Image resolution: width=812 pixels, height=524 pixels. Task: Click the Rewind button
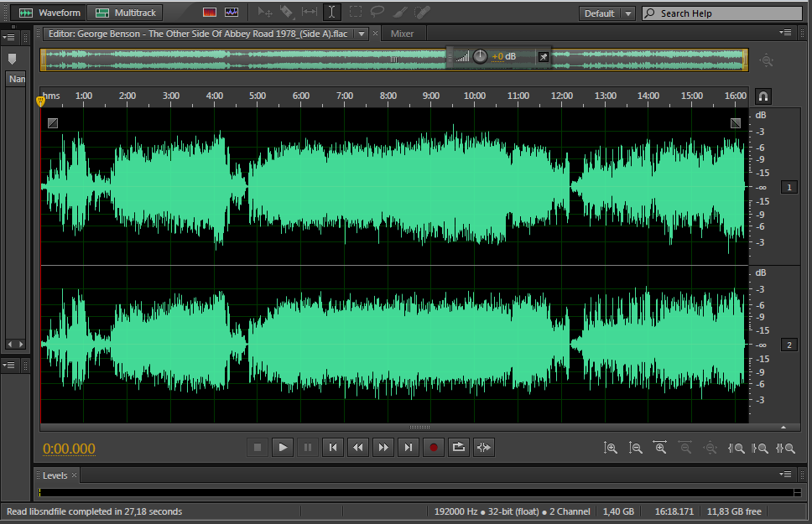pyautogui.click(x=358, y=448)
